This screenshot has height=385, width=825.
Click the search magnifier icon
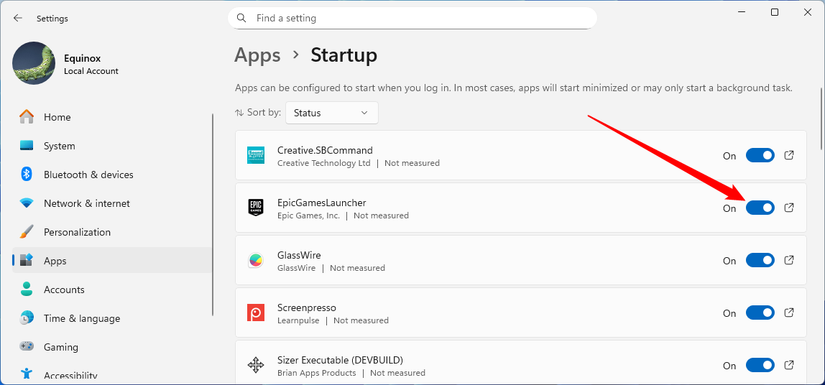point(242,18)
